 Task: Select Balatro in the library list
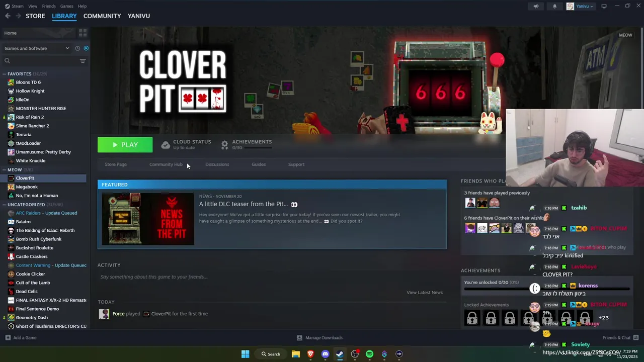pyautogui.click(x=23, y=222)
